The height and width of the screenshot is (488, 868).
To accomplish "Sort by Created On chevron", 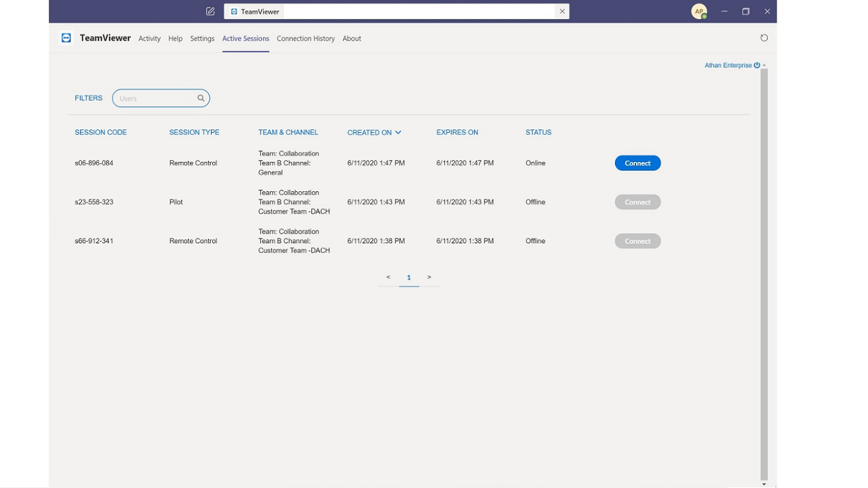I will [x=398, y=132].
